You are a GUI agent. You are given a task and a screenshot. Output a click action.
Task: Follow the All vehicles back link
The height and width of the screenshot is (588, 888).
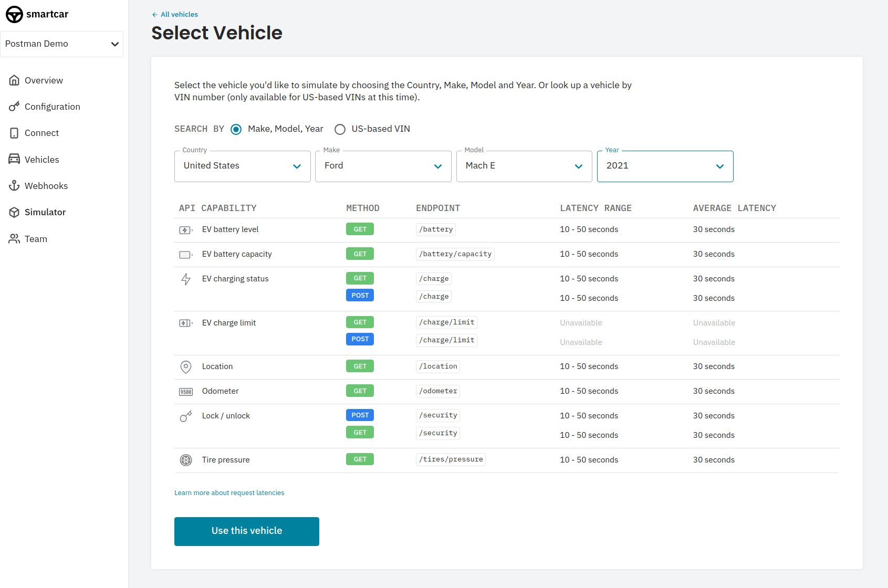pyautogui.click(x=179, y=15)
